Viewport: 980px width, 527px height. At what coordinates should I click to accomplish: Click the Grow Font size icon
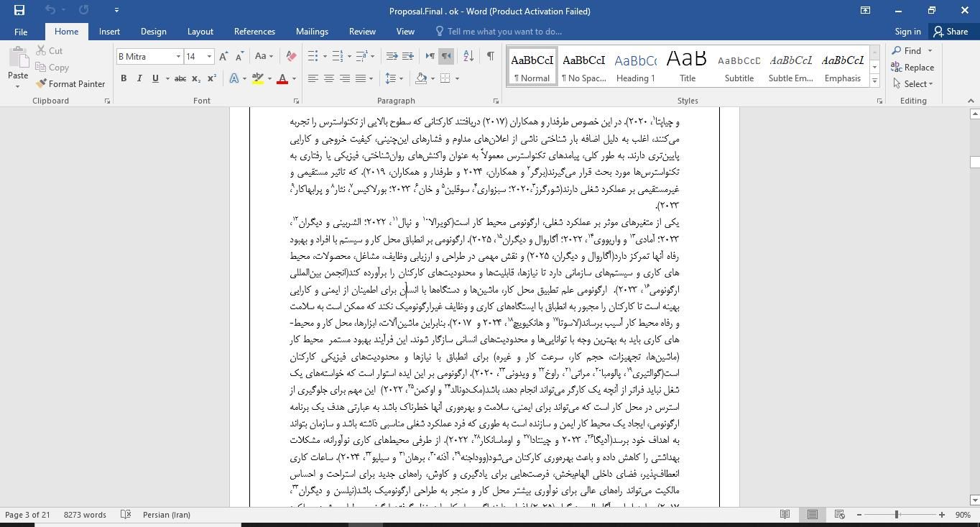(x=223, y=56)
